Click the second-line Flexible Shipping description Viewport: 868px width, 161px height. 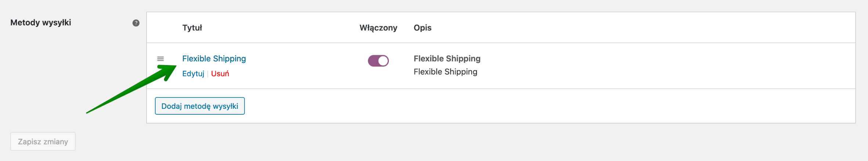tap(445, 72)
